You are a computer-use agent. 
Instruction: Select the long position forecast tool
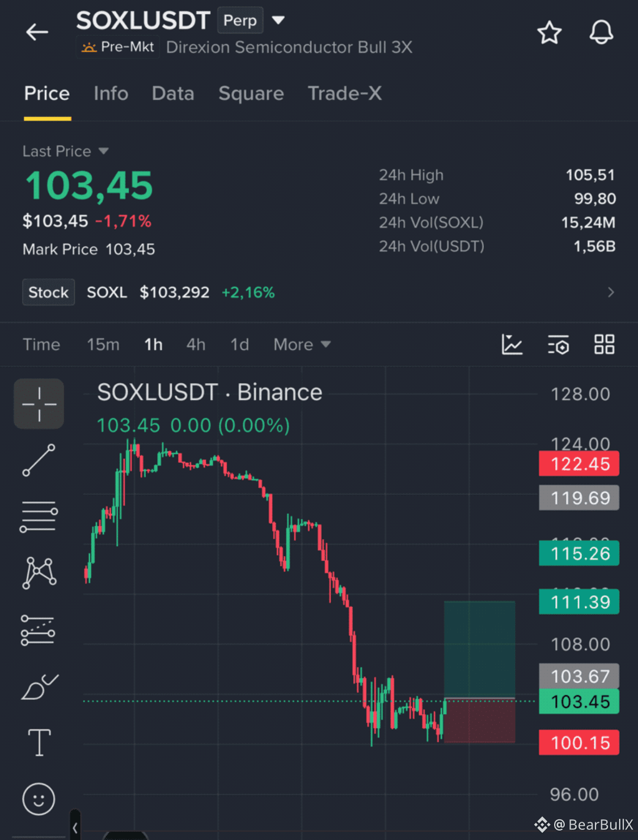click(x=38, y=630)
